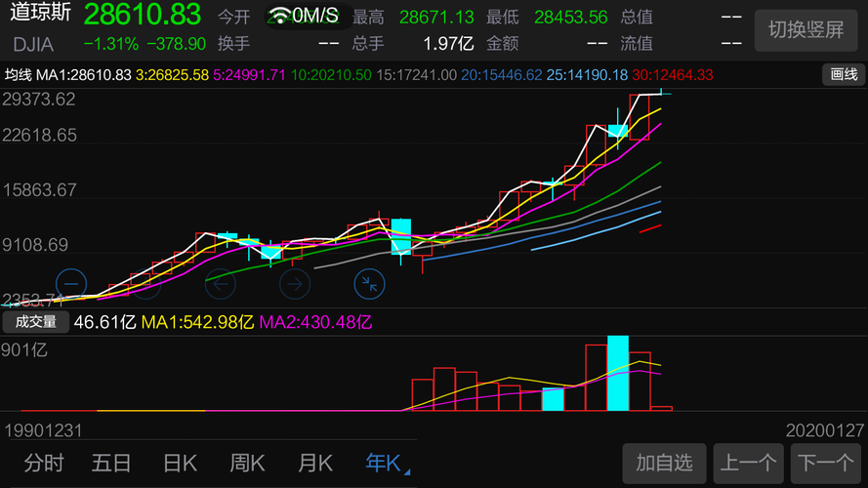This screenshot has width=868, height=488.
Task: Expand the 年K period dropdown triangle
Action: click(x=407, y=472)
